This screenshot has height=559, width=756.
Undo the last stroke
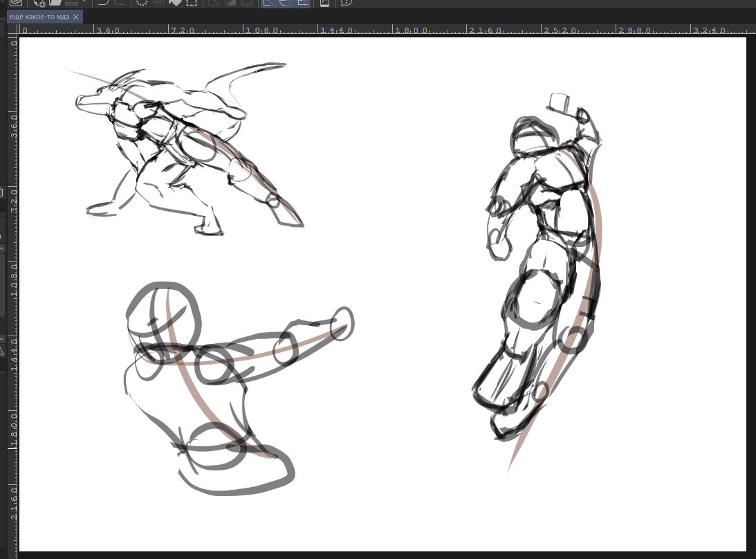pyautogui.click(x=103, y=3)
